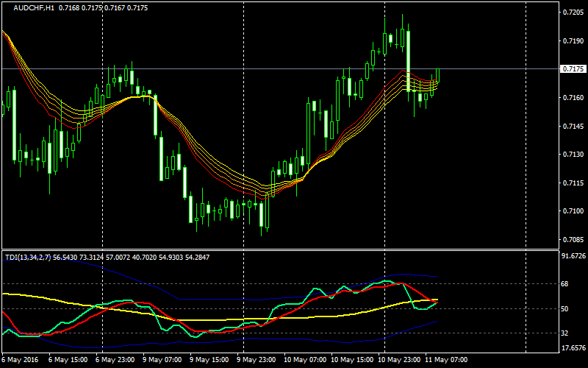The width and height of the screenshot is (588, 368).
Task: Click the 68 level label on TDI scale
Action: click(x=564, y=284)
